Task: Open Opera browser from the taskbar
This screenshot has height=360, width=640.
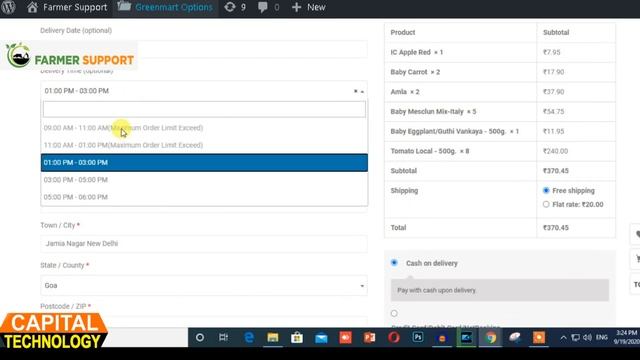Action: pos(394,338)
